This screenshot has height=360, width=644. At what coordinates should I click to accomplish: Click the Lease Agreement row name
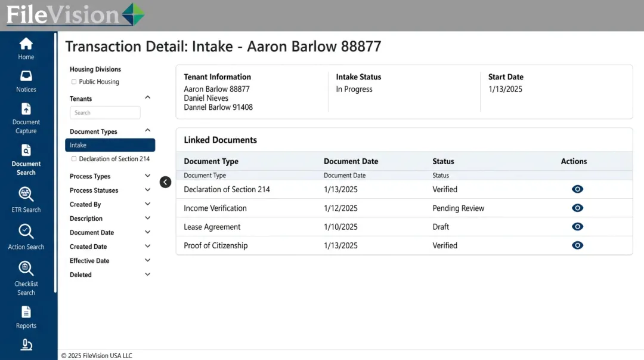click(212, 227)
